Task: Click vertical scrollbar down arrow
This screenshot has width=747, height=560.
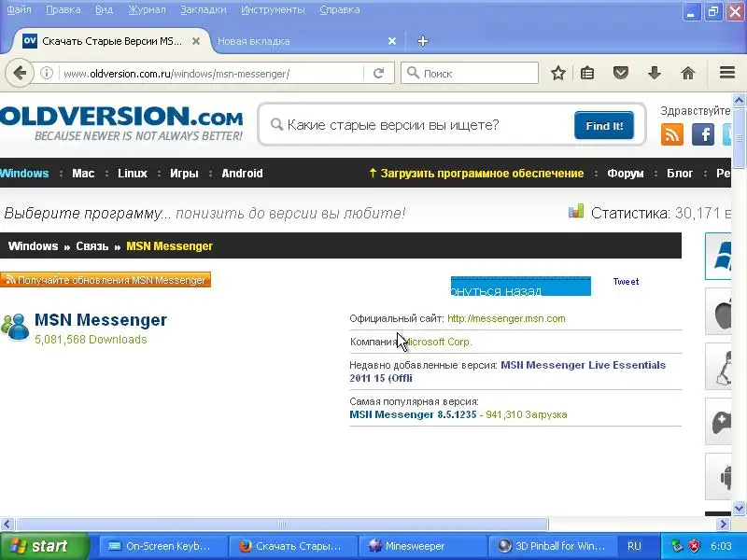Action: (739, 508)
